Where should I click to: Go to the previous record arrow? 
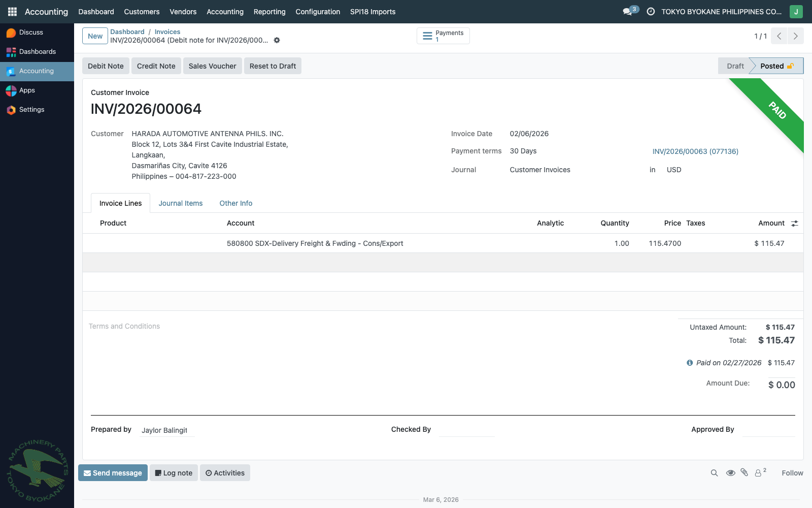[x=779, y=36]
